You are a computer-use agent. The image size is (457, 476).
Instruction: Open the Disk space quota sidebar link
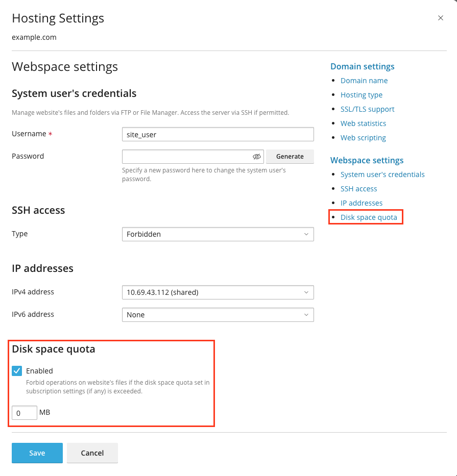(x=369, y=217)
